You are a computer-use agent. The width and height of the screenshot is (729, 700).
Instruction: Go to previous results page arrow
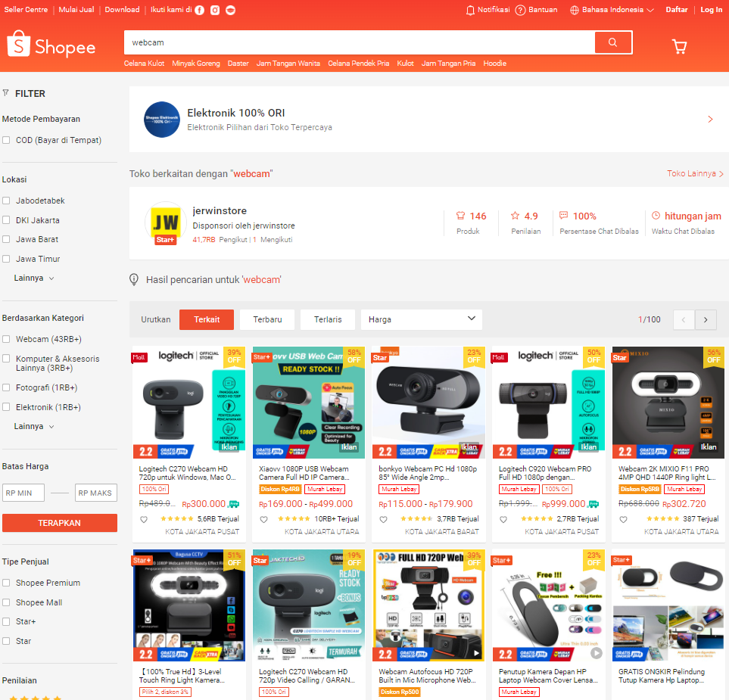pos(684,320)
